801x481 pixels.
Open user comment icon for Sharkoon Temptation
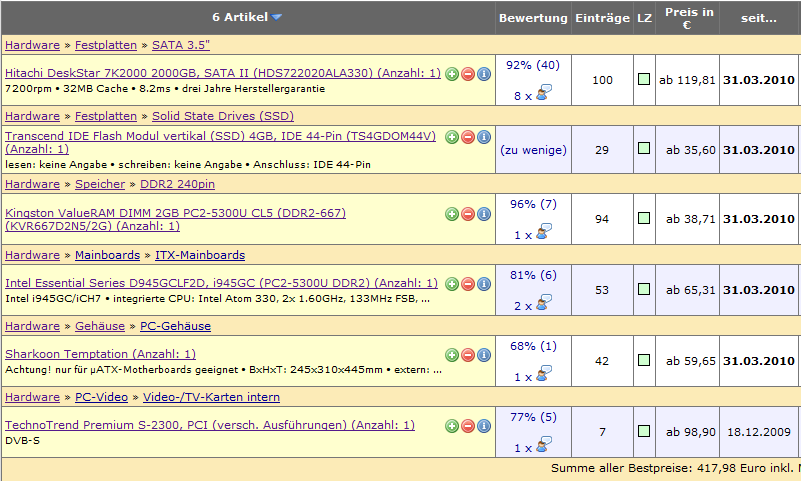click(544, 374)
